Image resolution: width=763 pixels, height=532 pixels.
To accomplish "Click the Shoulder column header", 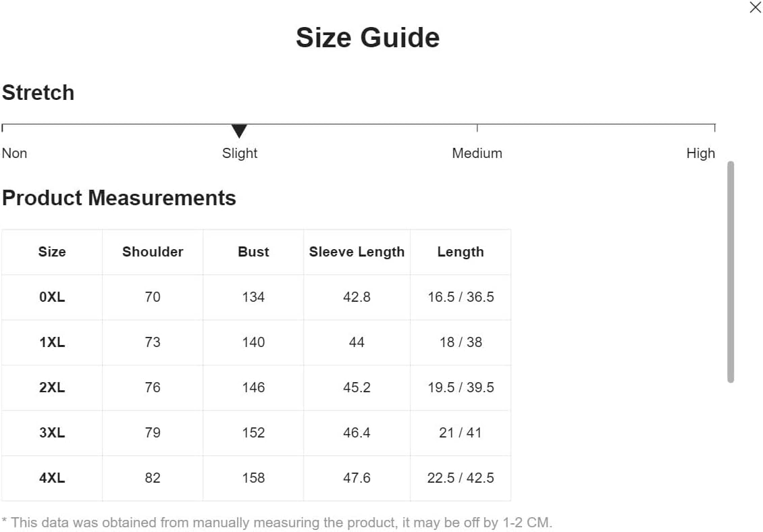I will pyautogui.click(x=153, y=252).
